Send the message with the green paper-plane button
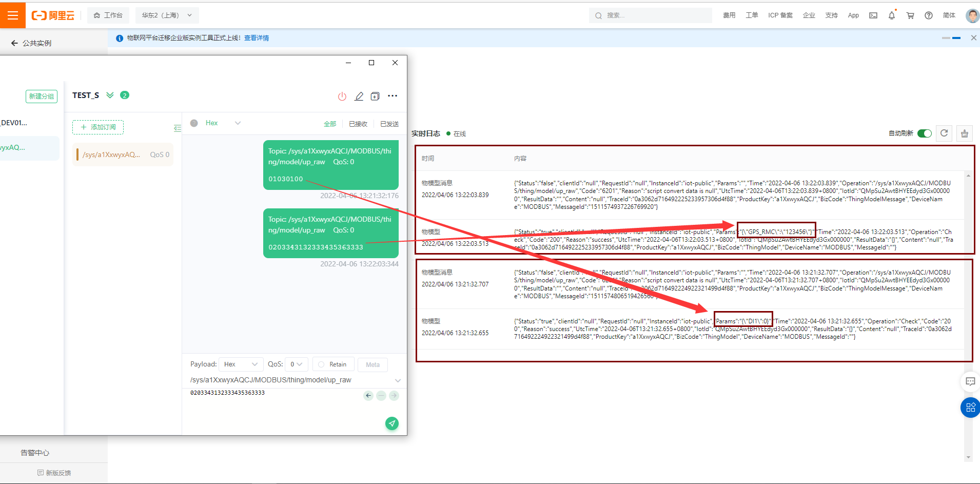 click(x=392, y=423)
